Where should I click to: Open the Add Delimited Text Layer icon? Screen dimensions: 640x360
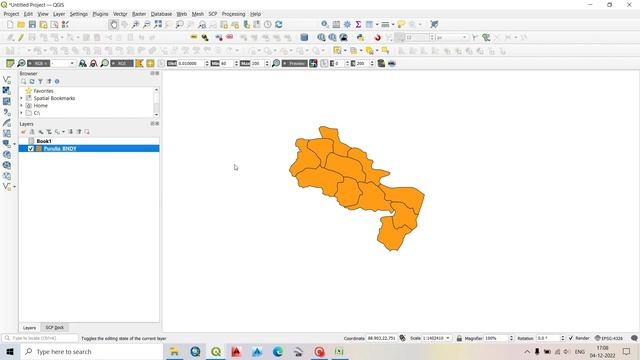[7, 112]
